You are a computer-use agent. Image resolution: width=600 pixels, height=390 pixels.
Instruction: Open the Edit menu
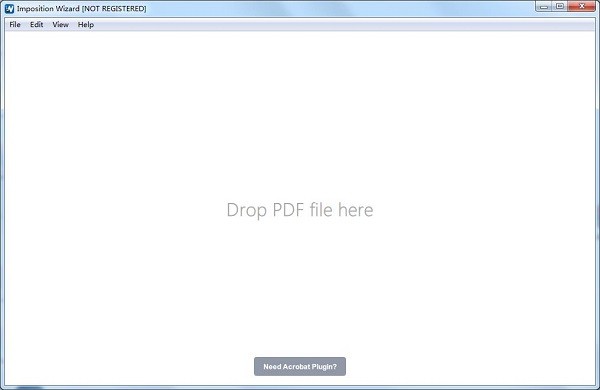pos(36,24)
